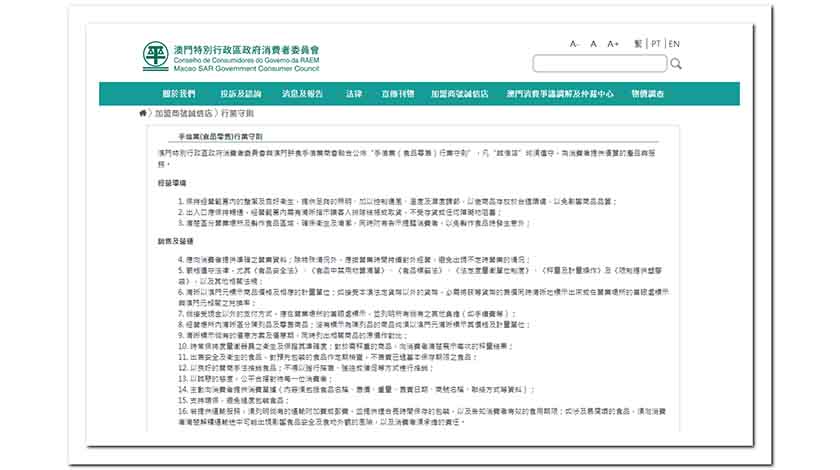840x470 pixels.
Task: Decrease font size with A-
Action: pos(575,44)
